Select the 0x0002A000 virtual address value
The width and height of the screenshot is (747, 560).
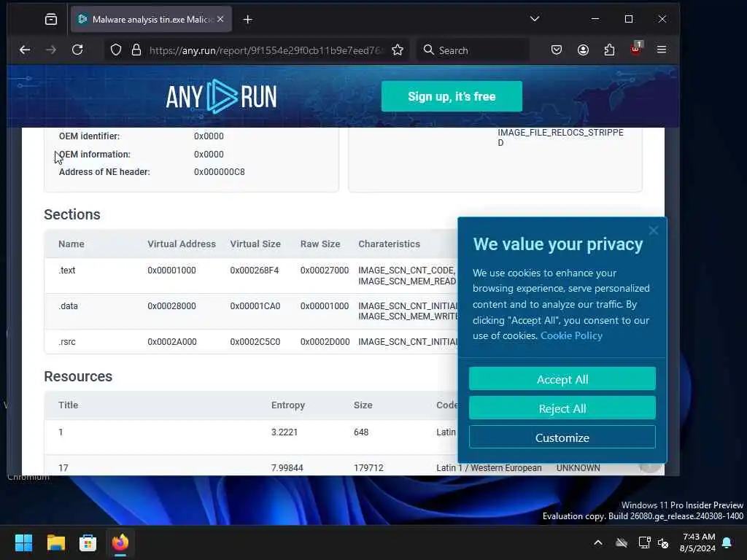tap(172, 341)
